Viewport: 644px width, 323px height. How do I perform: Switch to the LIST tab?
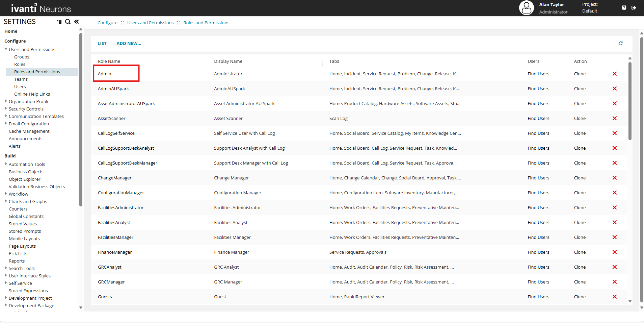pos(102,44)
